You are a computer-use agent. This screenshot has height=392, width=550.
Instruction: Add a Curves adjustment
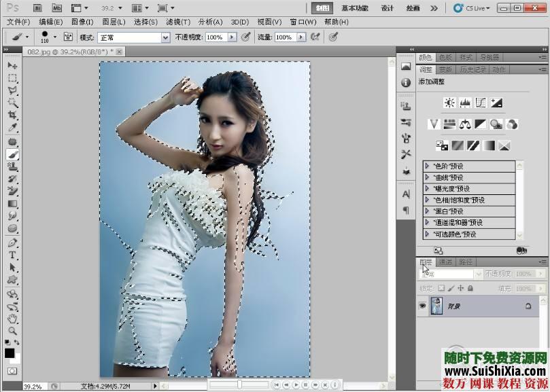pyautogui.click(x=481, y=103)
